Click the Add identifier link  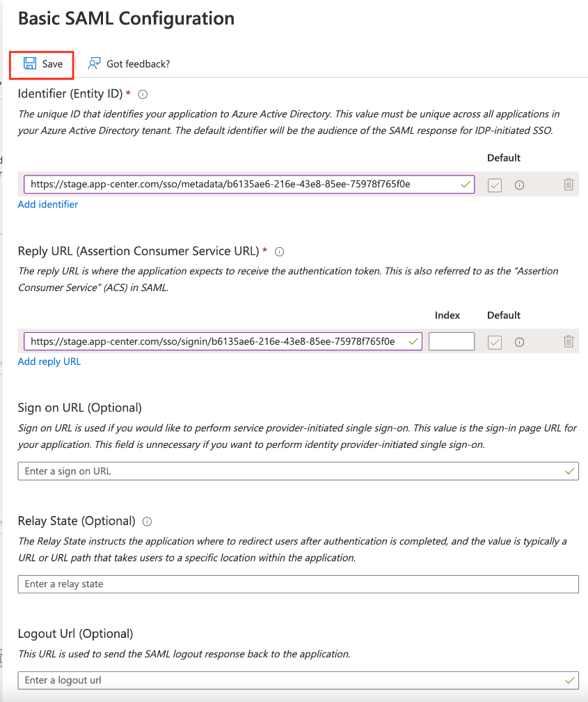(47, 204)
